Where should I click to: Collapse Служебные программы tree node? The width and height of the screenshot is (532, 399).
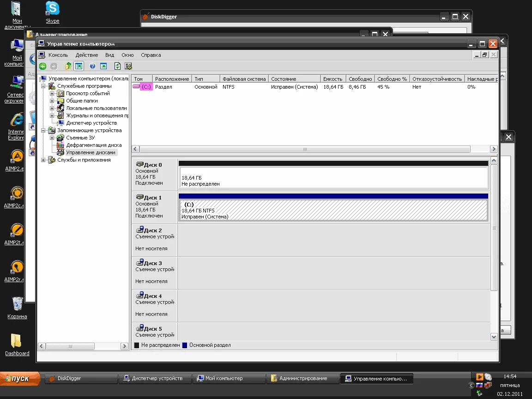(43, 86)
